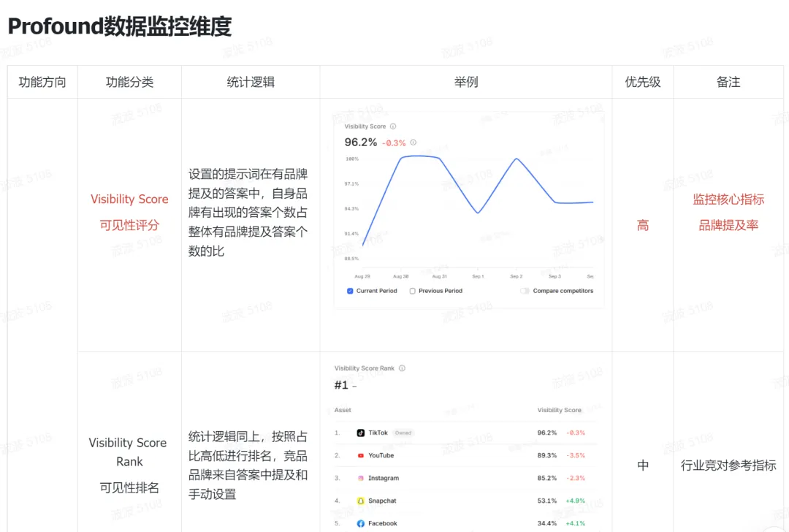This screenshot has width=789, height=532.
Task: Click the info icon next to -0.3% change
Action: click(413, 142)
